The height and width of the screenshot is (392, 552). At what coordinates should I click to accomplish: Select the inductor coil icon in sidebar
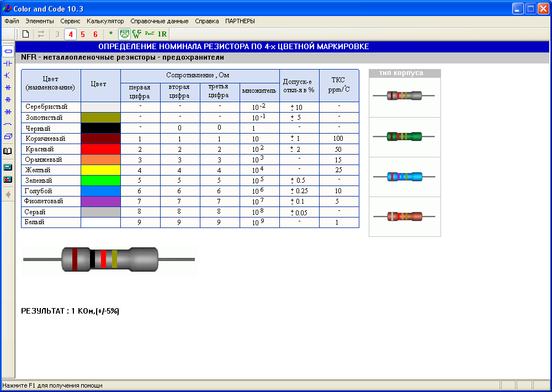[8, 124]
